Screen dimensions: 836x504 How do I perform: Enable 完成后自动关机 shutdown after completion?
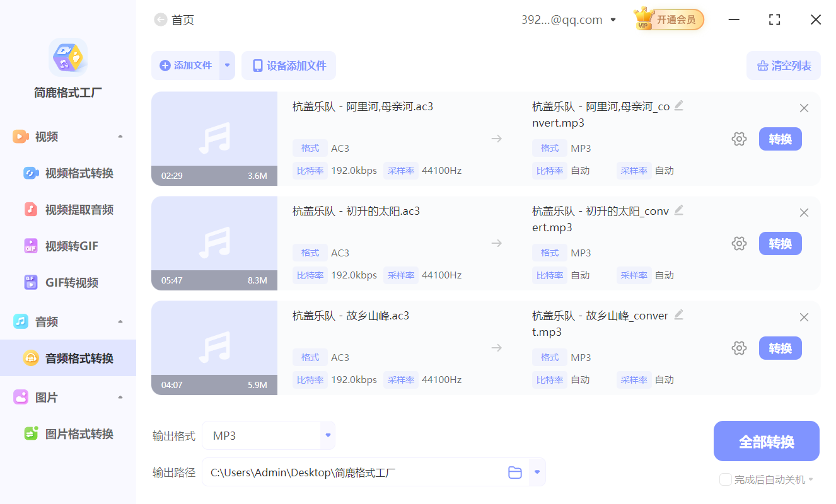(x=725, y=479)
